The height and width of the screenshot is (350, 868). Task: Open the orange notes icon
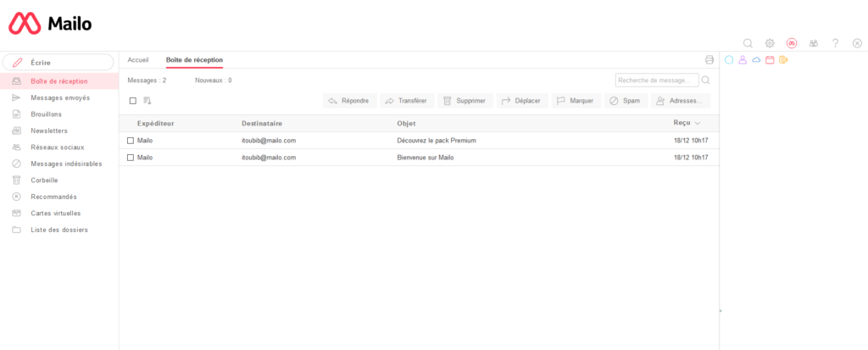point(783,60)
